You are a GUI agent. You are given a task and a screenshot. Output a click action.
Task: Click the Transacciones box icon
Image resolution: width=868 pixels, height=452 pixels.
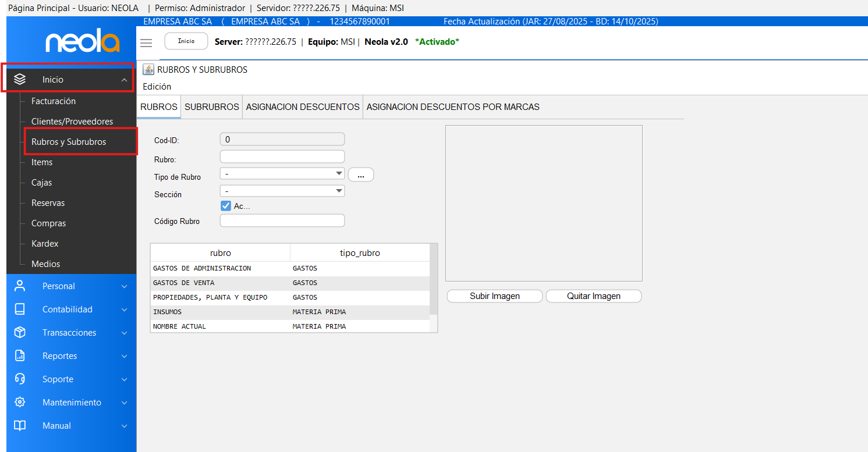click(20, 332)
